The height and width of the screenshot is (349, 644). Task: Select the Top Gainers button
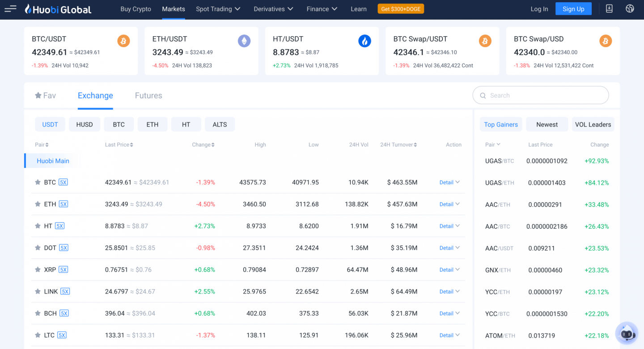pos(501,124)
